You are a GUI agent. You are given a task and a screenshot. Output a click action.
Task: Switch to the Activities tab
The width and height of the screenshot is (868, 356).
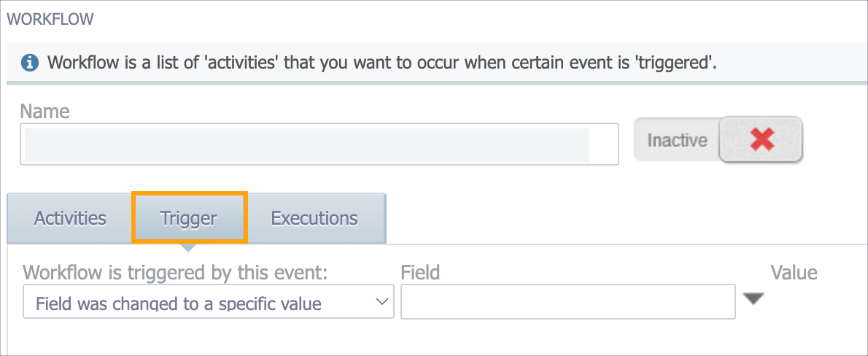tap(70, 217)
